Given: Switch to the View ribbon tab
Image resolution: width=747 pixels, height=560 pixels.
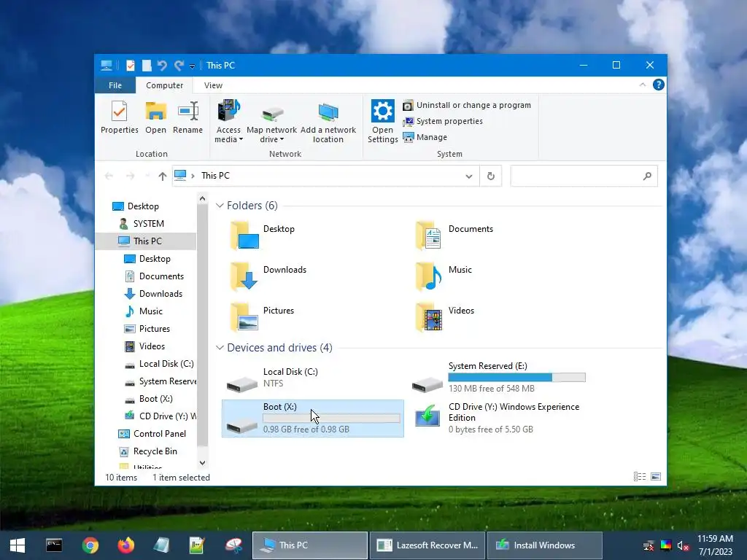Looking at the screenshot, I should (213, 85).
